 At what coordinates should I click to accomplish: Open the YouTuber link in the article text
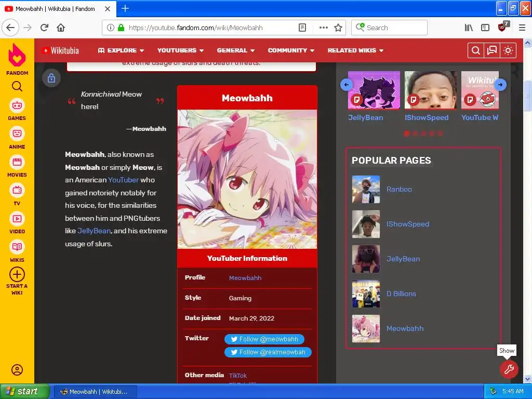click(123, 180)
